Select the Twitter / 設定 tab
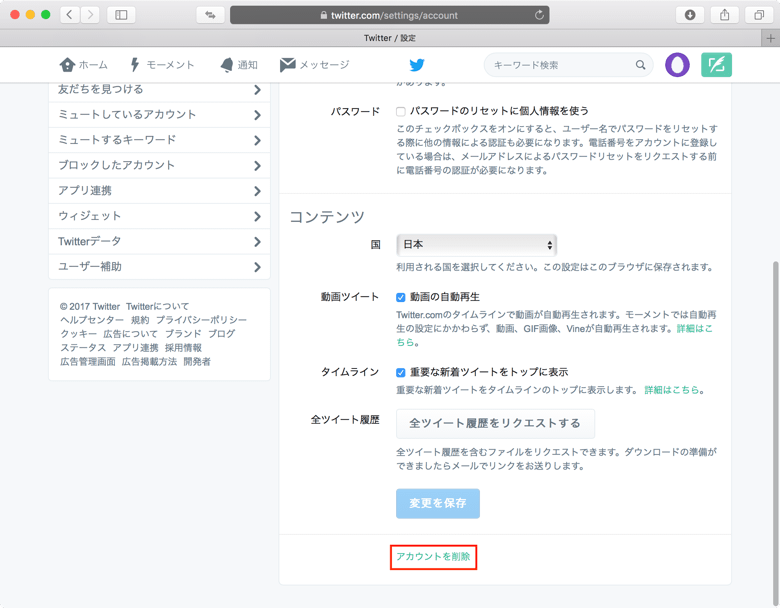The image size is (780, 608). pos(390,38)
